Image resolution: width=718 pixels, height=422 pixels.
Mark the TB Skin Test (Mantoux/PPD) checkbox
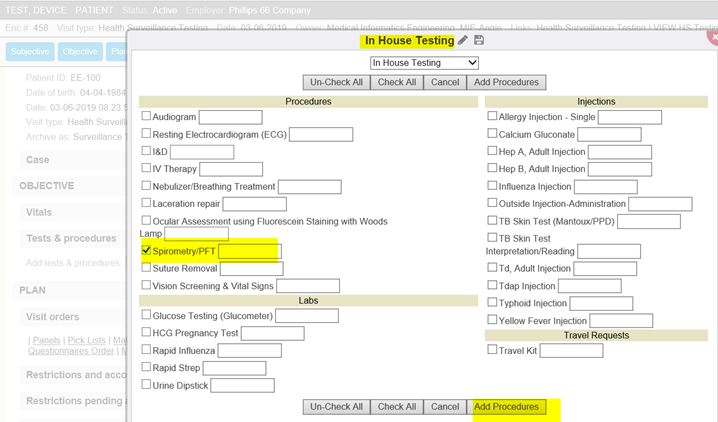click(492, 220)
